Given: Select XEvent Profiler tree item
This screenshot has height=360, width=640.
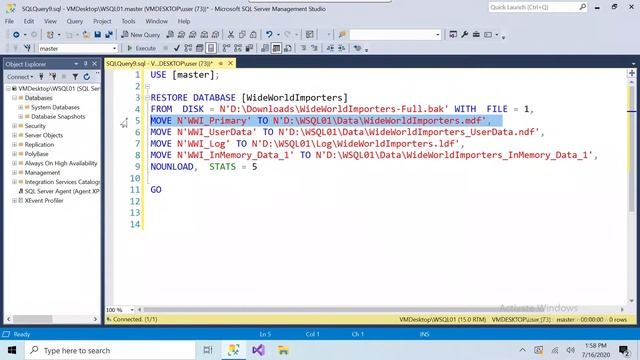Looking at the screenshot, I should coord(44,201).
